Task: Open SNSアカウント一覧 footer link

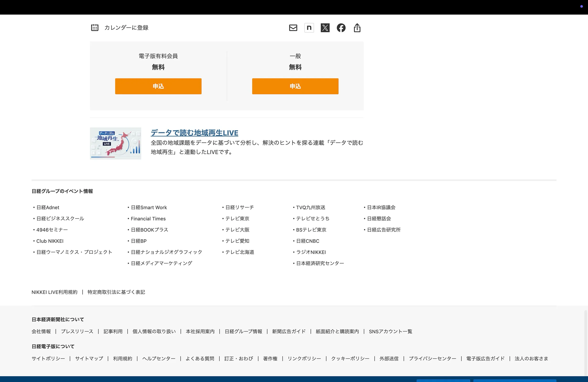Action: pyautogui.click(x=391, y=332)
